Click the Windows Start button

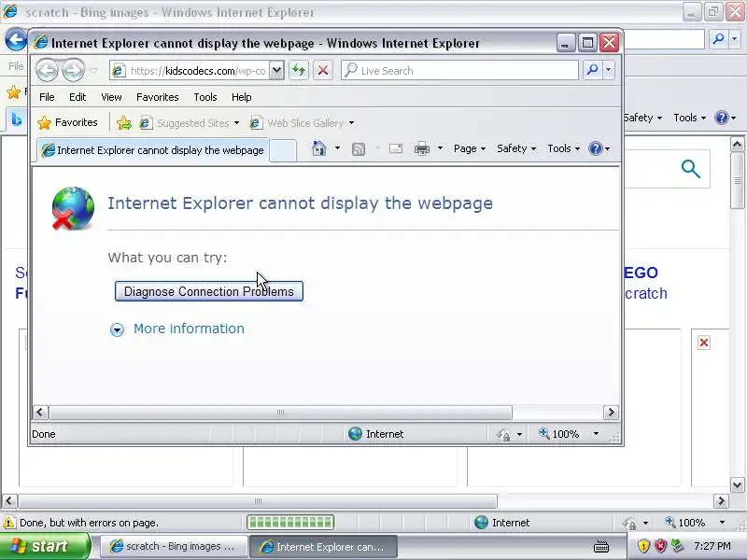45,546
